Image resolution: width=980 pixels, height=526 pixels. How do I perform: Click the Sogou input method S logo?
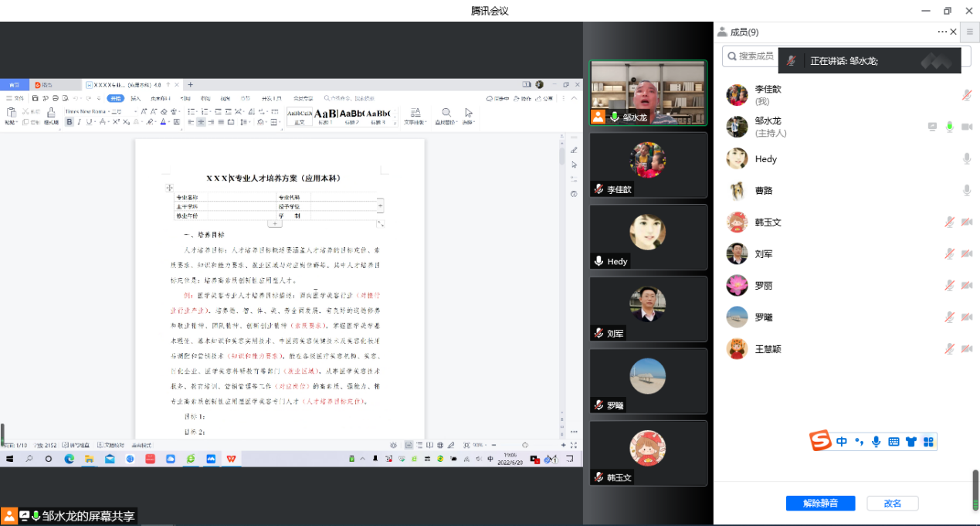click(820, 441)
